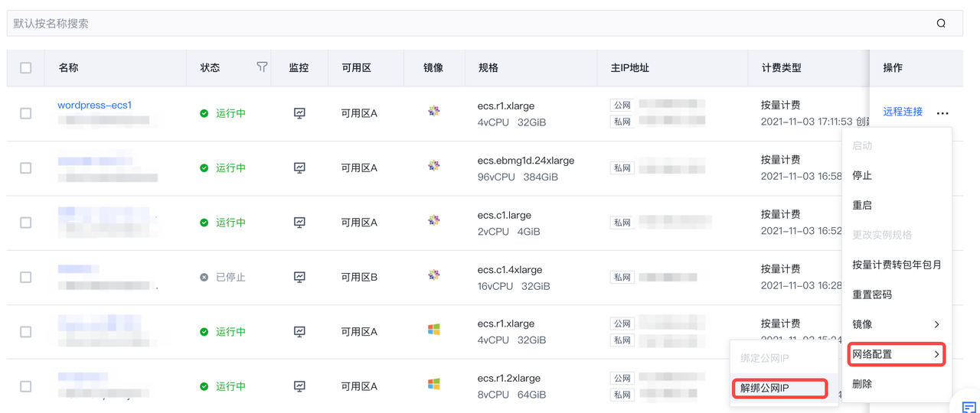The image size is (980, 413).
Task: Select 重启 in the actions menu
Action: pyautogui.click(x=862, y=205)
